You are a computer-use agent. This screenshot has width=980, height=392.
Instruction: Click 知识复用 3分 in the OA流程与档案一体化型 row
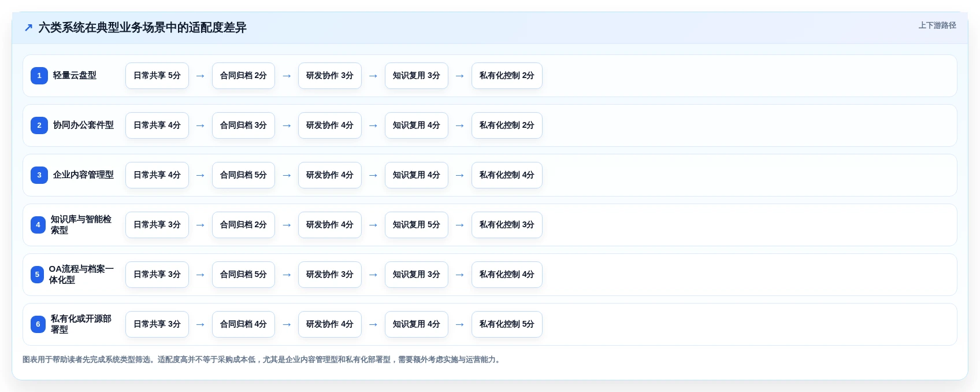pyautogui.click(x=417, y=275)
